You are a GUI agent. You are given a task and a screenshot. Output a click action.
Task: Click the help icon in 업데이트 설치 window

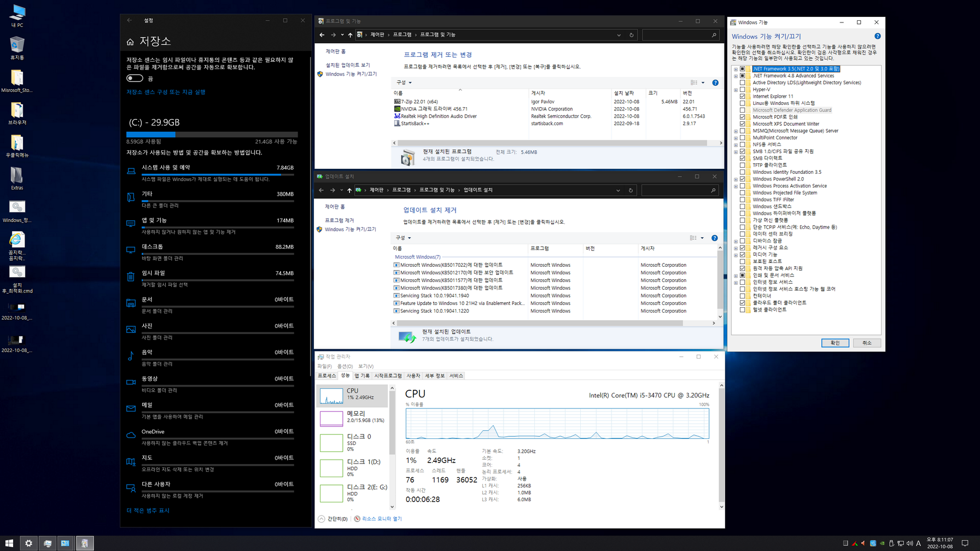714,238
